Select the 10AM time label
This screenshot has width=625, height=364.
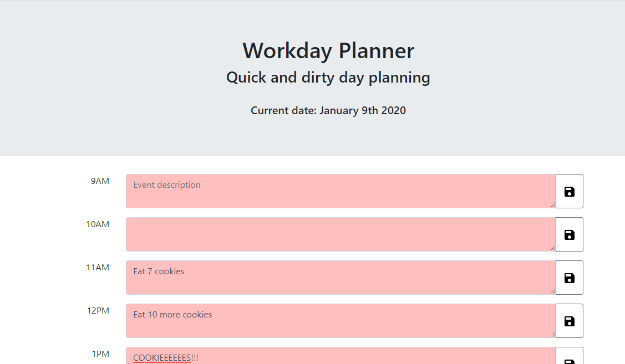(x=98, y=224)
